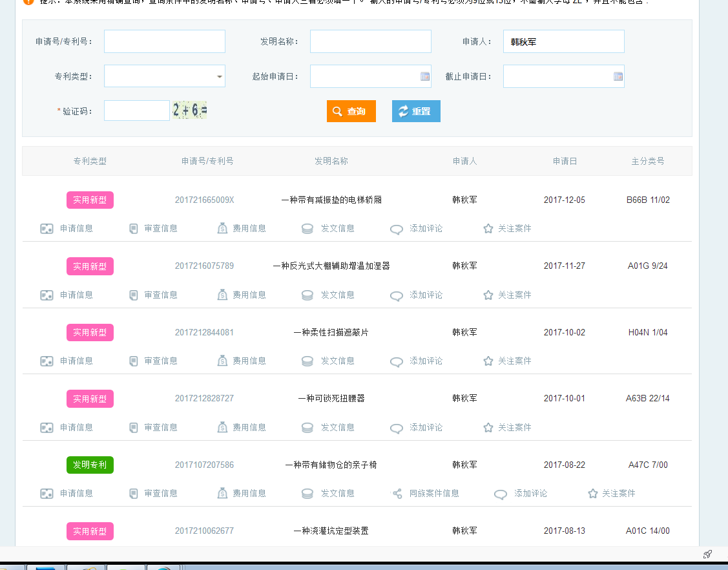The width and height of the screenshot is (728, 570).
Task: Click 添加评论 icon for 电梯轿厢 patent
Action: click(397, 229)
